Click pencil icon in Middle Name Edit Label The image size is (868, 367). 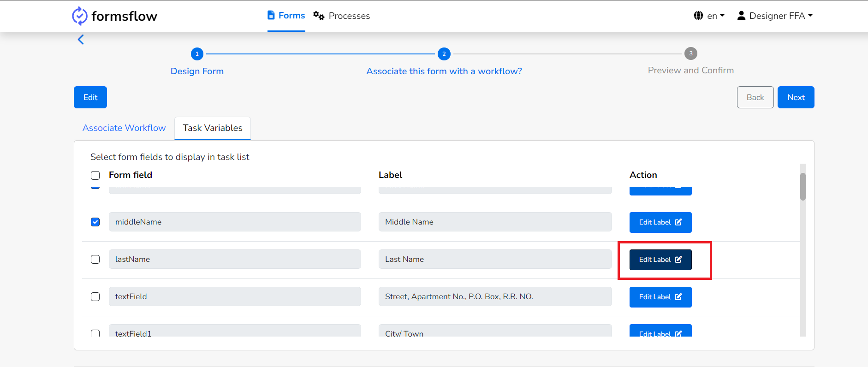[x=678, y=222]
